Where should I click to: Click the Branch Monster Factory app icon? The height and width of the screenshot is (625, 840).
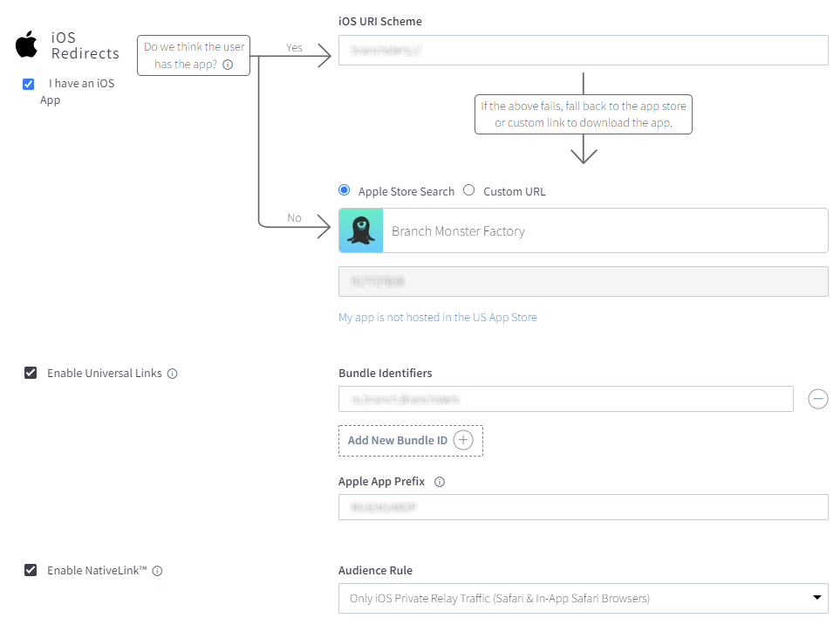click(361, 230)
